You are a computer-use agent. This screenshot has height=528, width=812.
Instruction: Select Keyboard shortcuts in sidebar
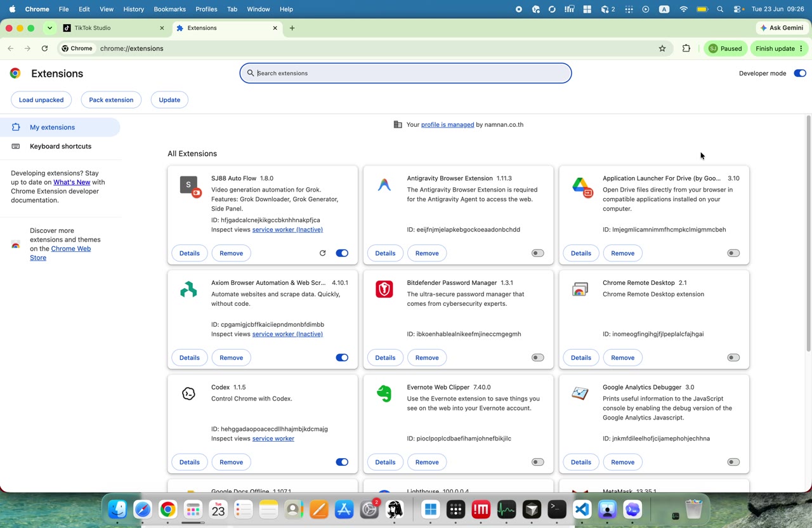coord(60,146)
